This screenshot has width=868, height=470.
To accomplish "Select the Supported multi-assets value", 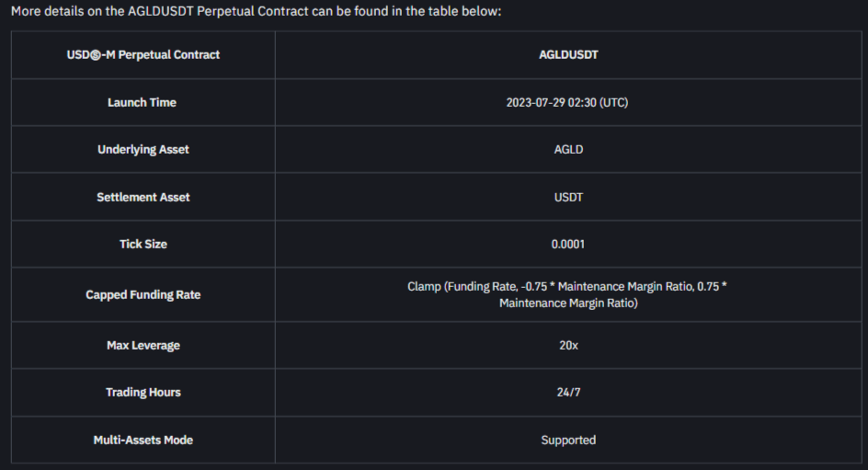I will click(568, 440).
